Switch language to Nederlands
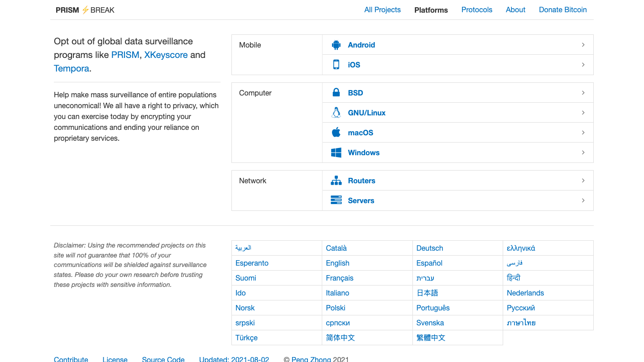Screen dimensions: 644x362 [525, 293]
